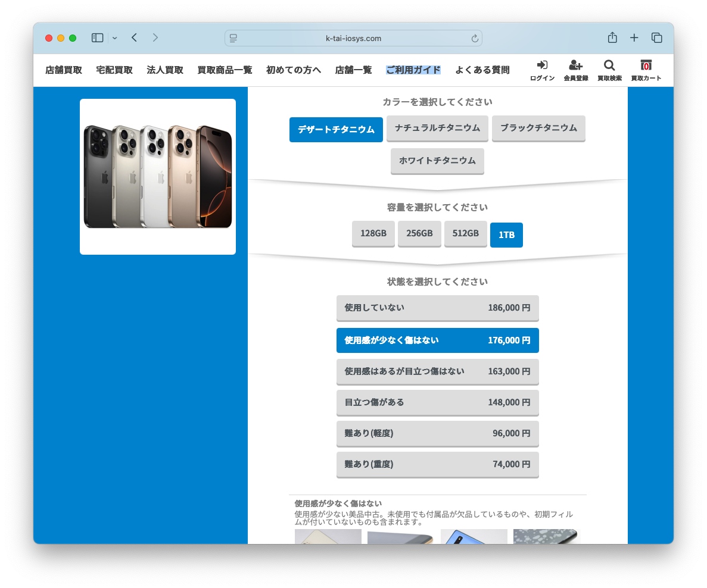Show Safari tab overview icon

pyautogui.click(x=657, y=38)
